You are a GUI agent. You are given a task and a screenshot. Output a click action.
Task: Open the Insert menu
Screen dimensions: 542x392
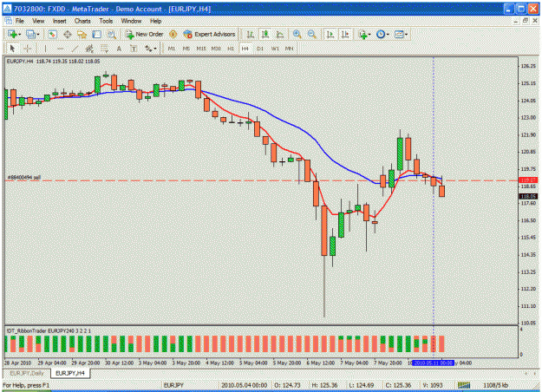click(60, 21)
